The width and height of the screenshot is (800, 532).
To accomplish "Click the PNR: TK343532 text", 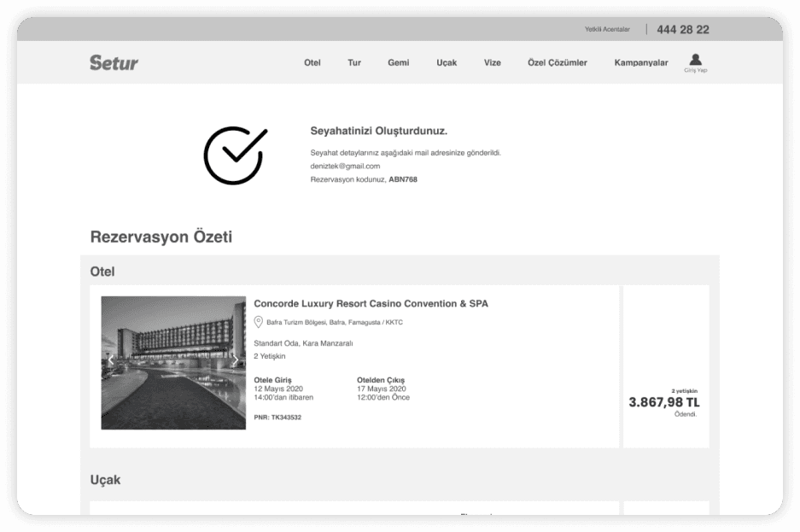I will coord(277,418).
